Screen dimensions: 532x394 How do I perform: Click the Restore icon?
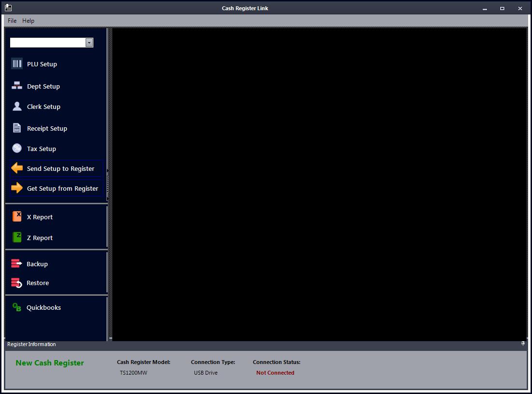coord(16,283)
